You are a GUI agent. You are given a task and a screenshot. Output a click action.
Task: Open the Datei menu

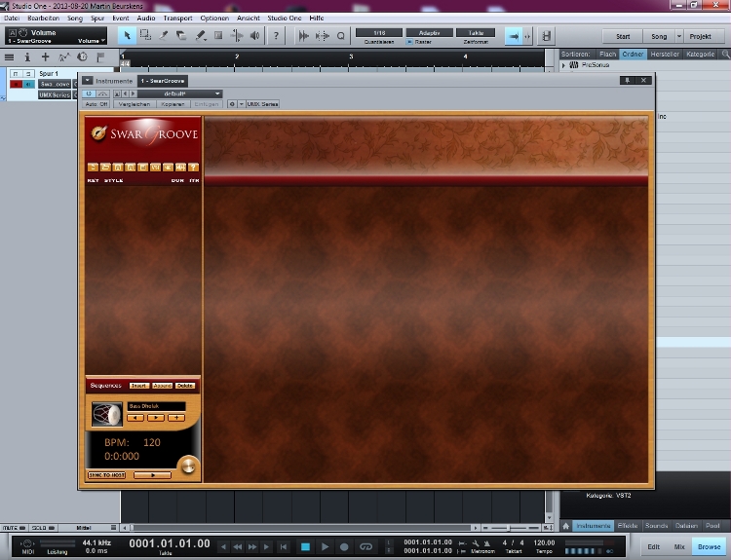tap(12, 19)
